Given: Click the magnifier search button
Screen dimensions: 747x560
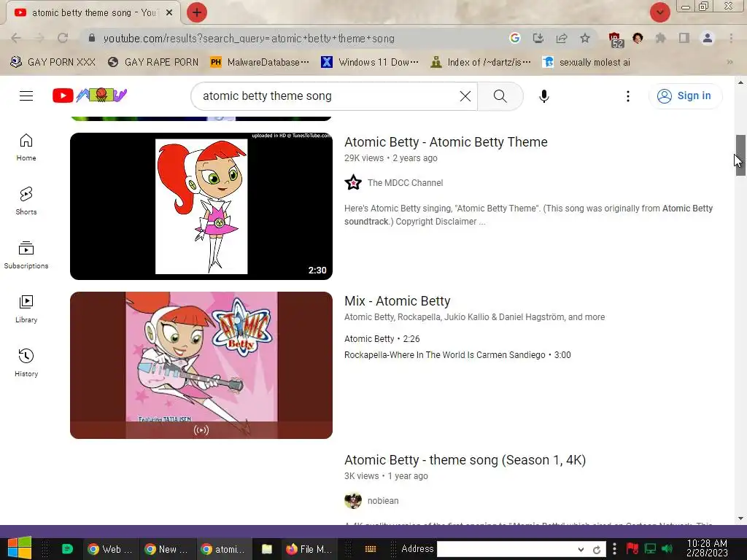Looking at the screenshot, I should (x=500, y=96).
